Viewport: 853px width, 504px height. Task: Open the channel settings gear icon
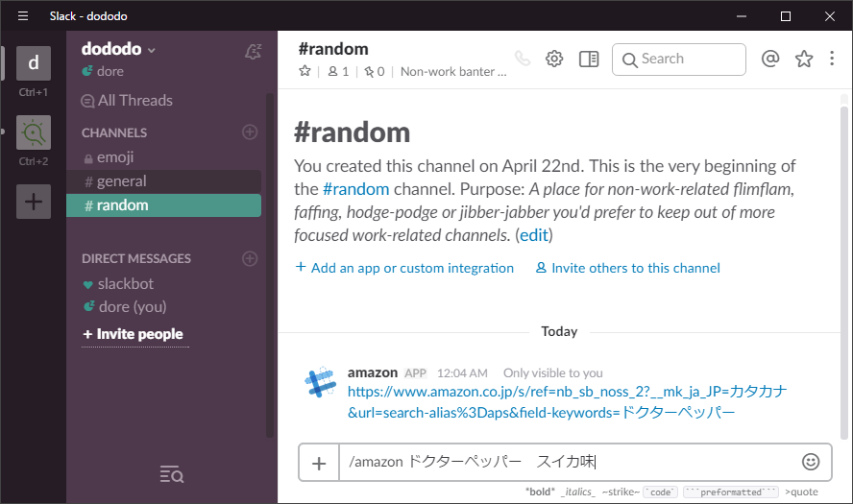click(x=554, y=59)
